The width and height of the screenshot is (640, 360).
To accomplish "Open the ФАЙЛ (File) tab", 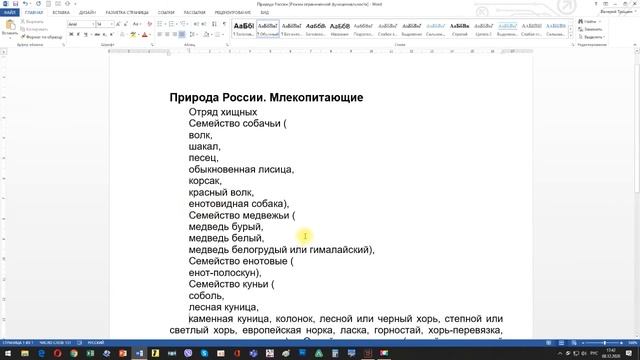I will [x=9, y=13].
